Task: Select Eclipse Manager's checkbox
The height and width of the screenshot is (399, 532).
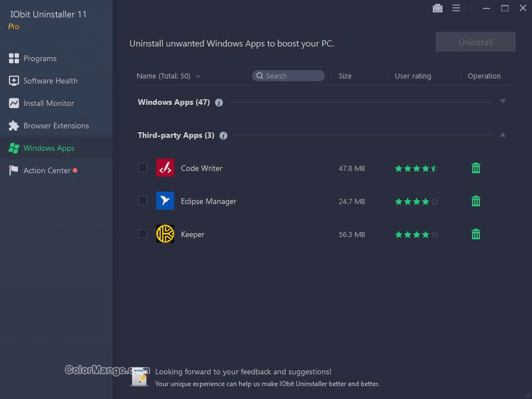Action: tap(142, 201)
